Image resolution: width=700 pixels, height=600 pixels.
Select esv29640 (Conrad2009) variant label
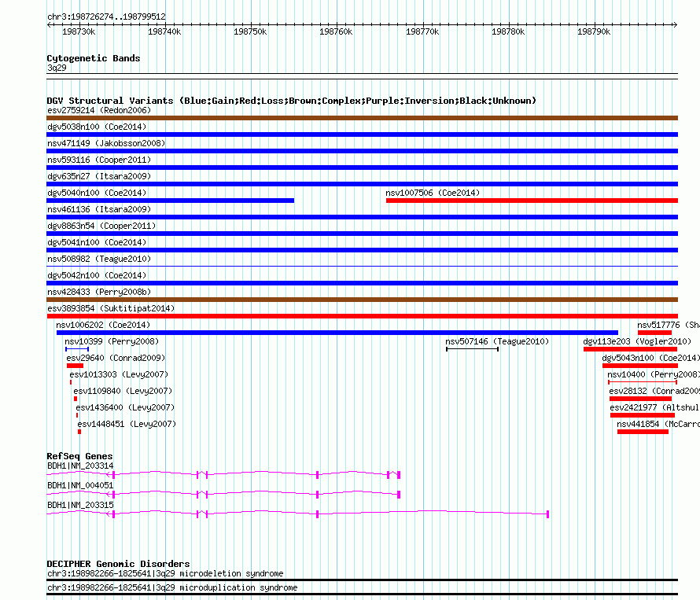pyautogui.click(x=116, y=358)
